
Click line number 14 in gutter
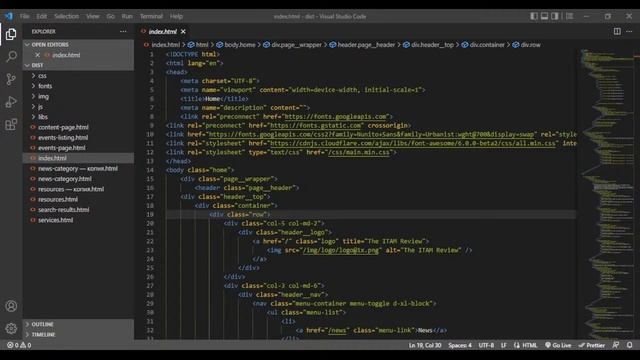[x=150, y=170]
